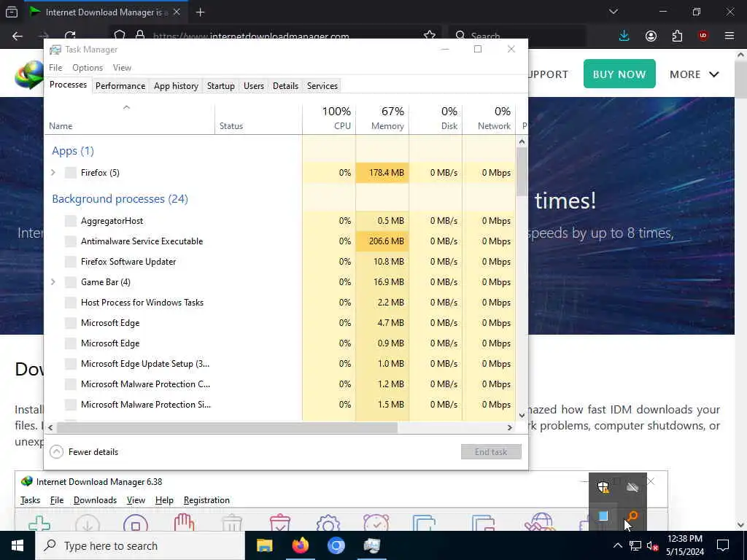Close the Internet Download Manager browser tab

177,12
